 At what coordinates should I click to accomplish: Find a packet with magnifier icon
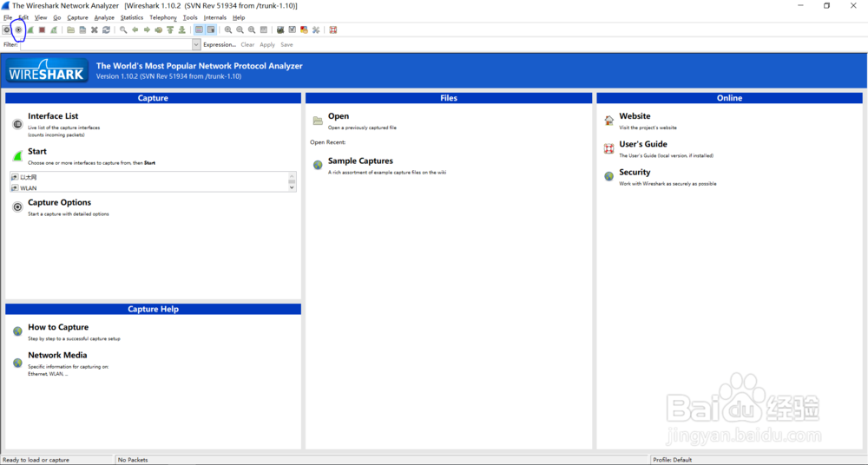click(123, 29)
